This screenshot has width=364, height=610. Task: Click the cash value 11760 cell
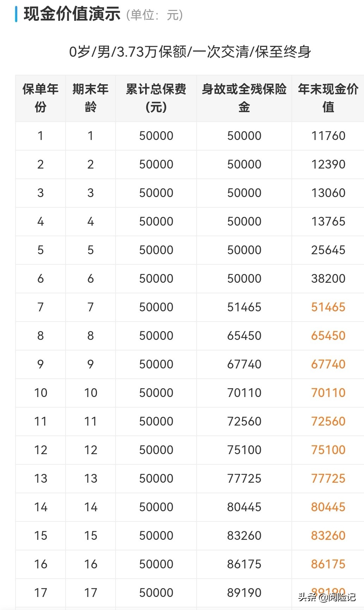pyautogui.click(x=328, y=136)
